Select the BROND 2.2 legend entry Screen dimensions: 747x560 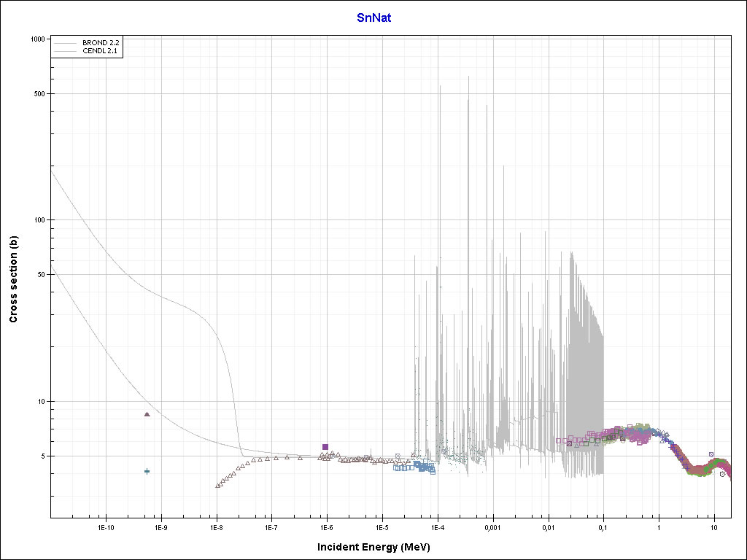[x=101, y=44]
